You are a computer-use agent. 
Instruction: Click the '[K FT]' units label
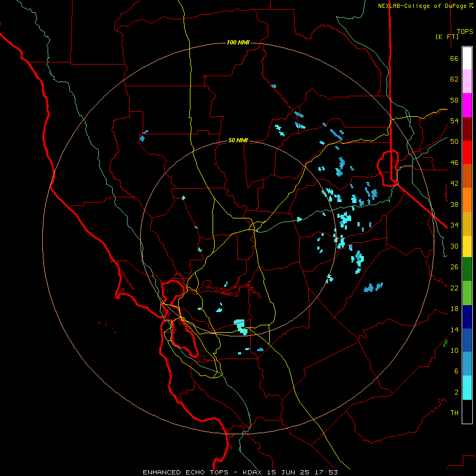(x=447, y=36)
